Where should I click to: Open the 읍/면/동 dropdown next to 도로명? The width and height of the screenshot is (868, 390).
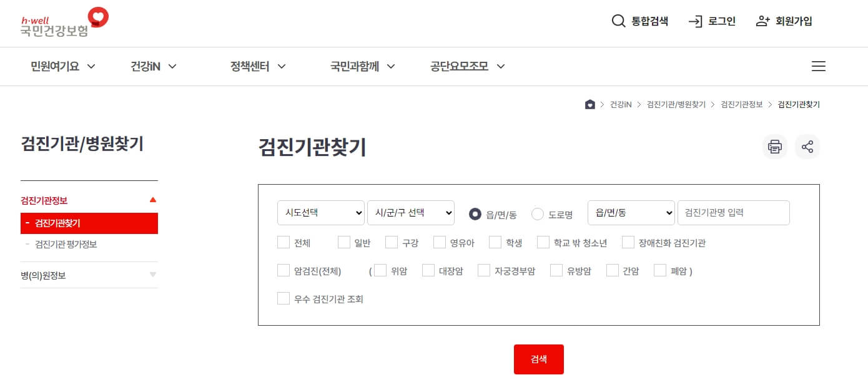coord(631,212)
